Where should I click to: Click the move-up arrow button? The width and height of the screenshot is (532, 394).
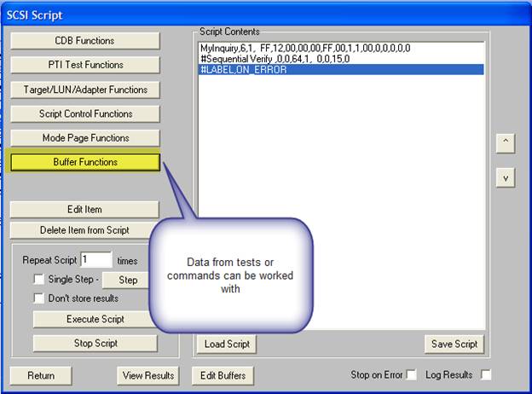tap(505, 143)
